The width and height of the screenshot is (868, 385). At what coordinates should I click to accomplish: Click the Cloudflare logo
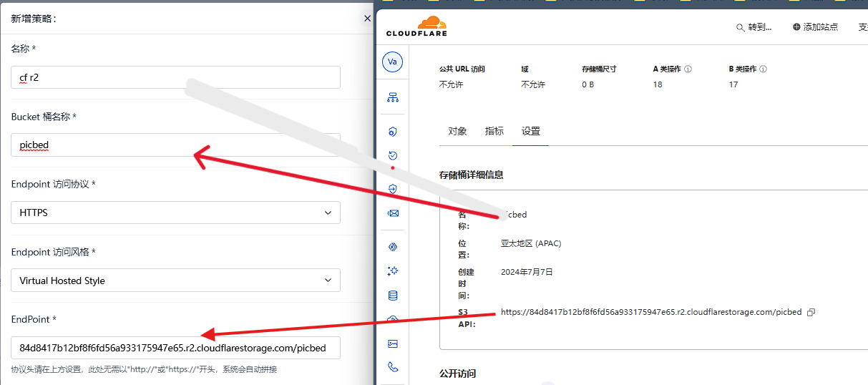pyautogui.click(x=416, y=26)
